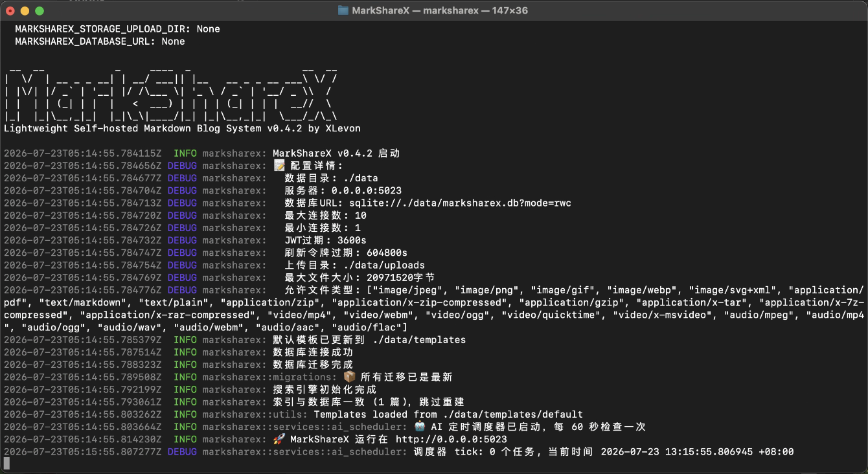Click the INFO label on the 数据库连接成功 line
The image size is (868, 474).
point(185,352)
